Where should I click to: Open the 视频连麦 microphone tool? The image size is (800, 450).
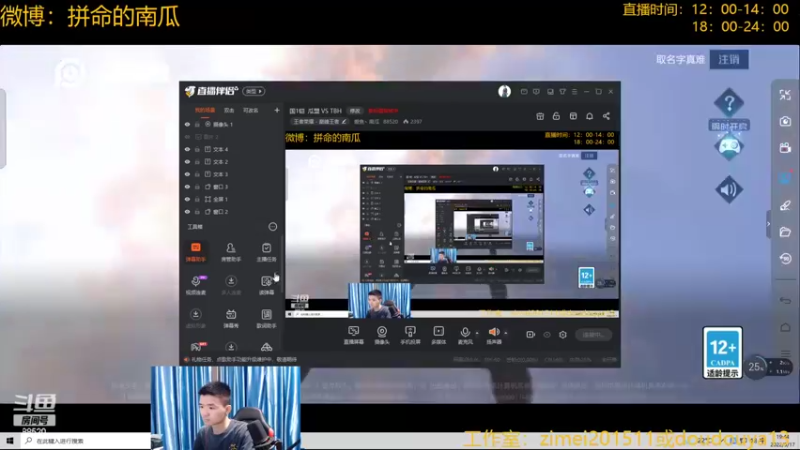195,285
